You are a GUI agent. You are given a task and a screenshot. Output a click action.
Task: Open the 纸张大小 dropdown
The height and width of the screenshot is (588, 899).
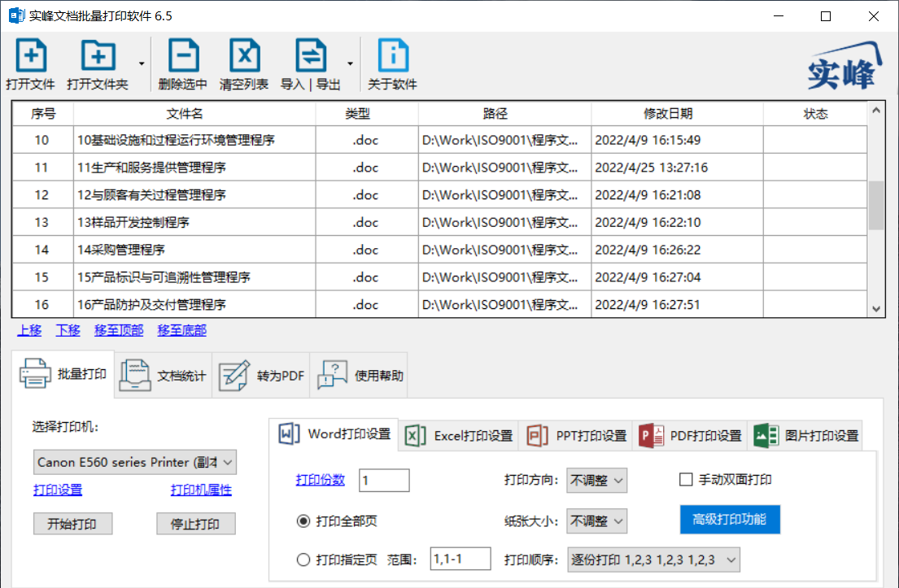[596, 521]
